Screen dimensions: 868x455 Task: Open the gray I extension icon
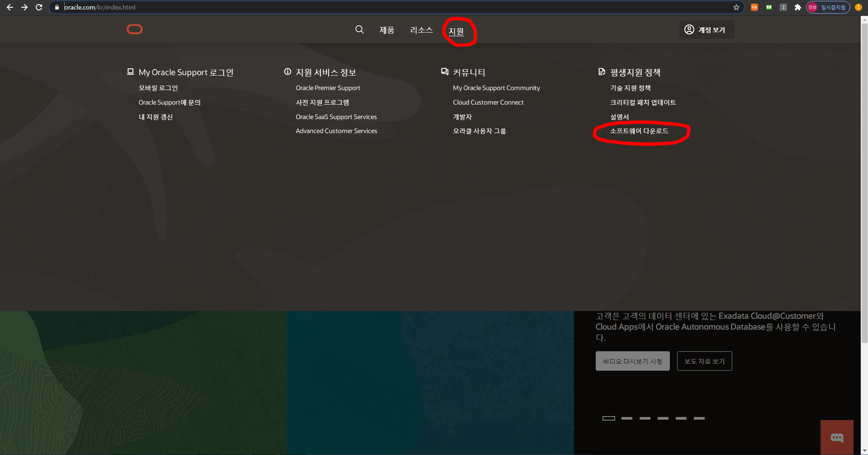point(783,7)
